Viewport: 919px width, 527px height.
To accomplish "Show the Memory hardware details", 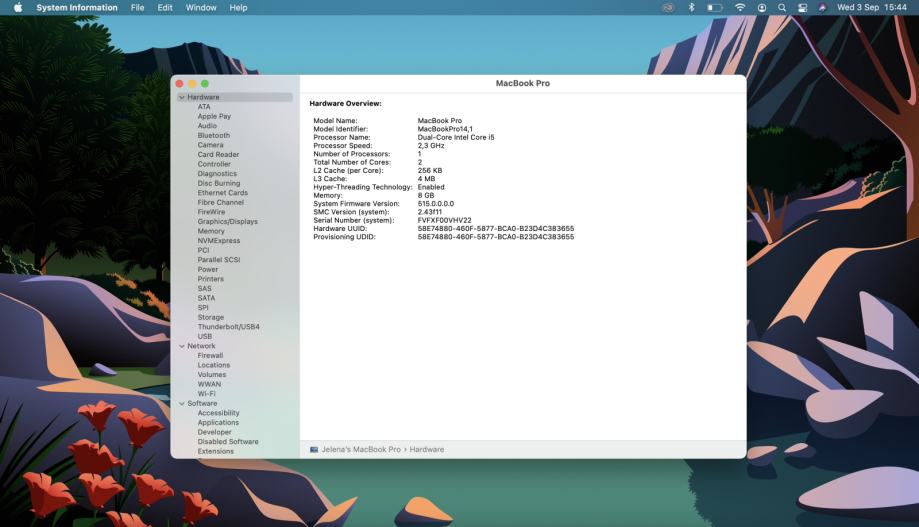I will (x=211, y=231).
